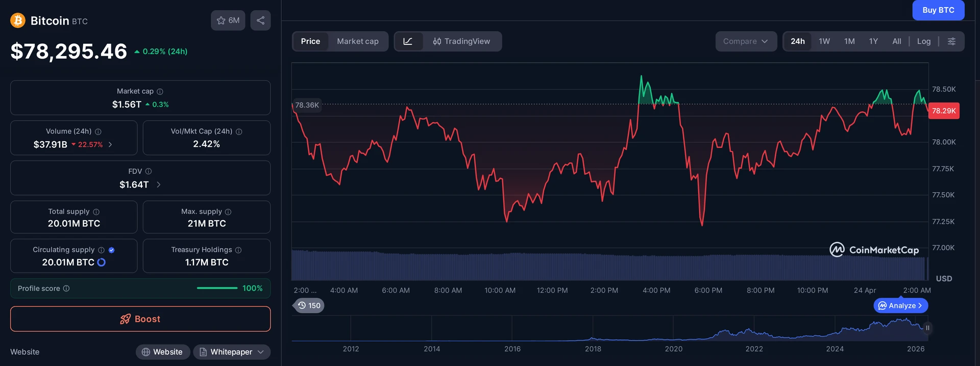980x366 pixels.
Task: Open the Website link button
Action: [163, 352]
